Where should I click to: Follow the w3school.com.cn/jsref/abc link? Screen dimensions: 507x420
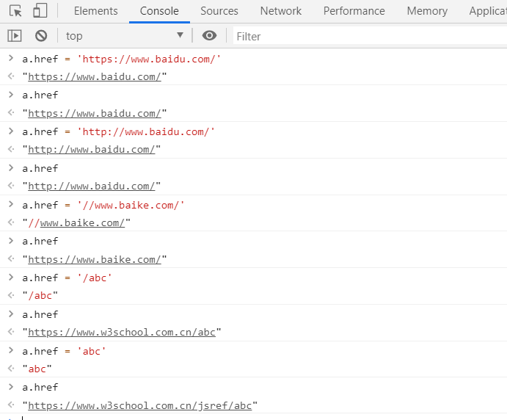(x=139, y=405)
